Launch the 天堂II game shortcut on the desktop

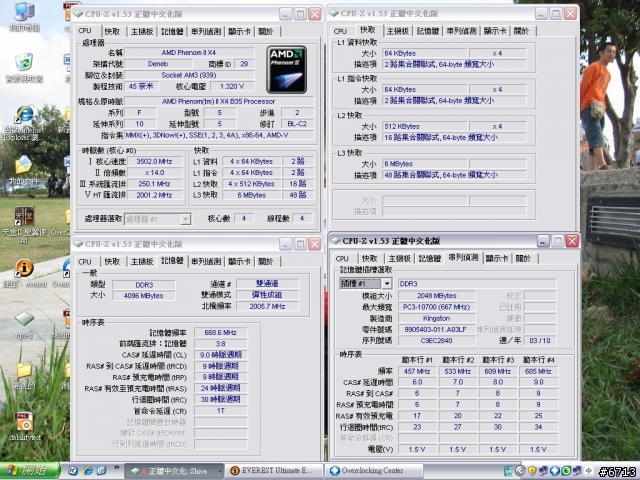(24, 224)
